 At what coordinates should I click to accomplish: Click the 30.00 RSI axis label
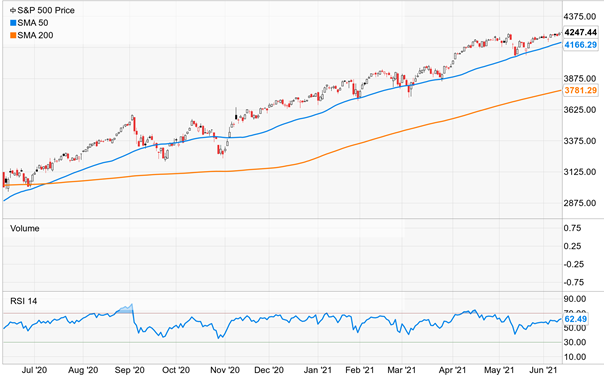tap(574, 342)
